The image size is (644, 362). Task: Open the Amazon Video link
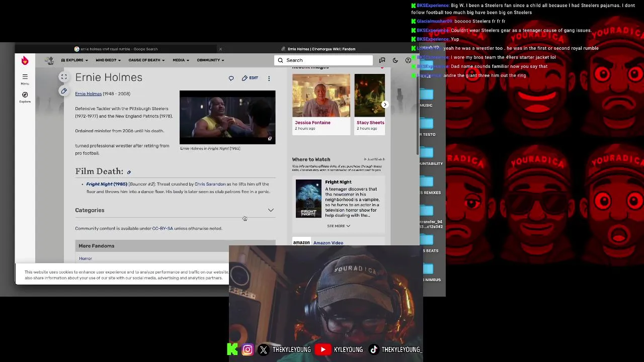[x=328, y=243]
